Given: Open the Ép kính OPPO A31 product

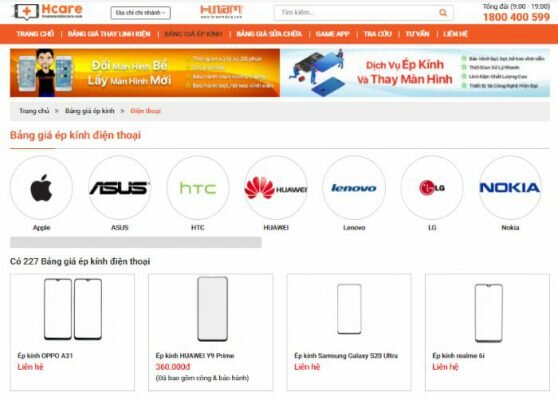Looking at the screenshot, I should click(x=73, y=332).
